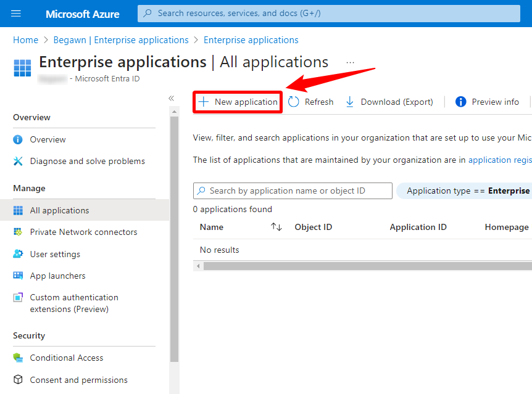This screenshot has width=532, height=394.
Task: Focus the Search by application name field
Action: coord(293,191)
